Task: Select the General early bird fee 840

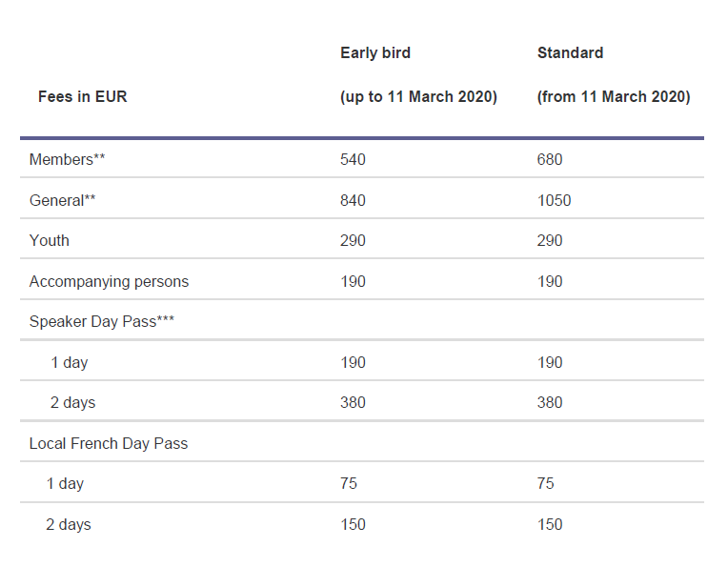Action: (x=353, y=200)
